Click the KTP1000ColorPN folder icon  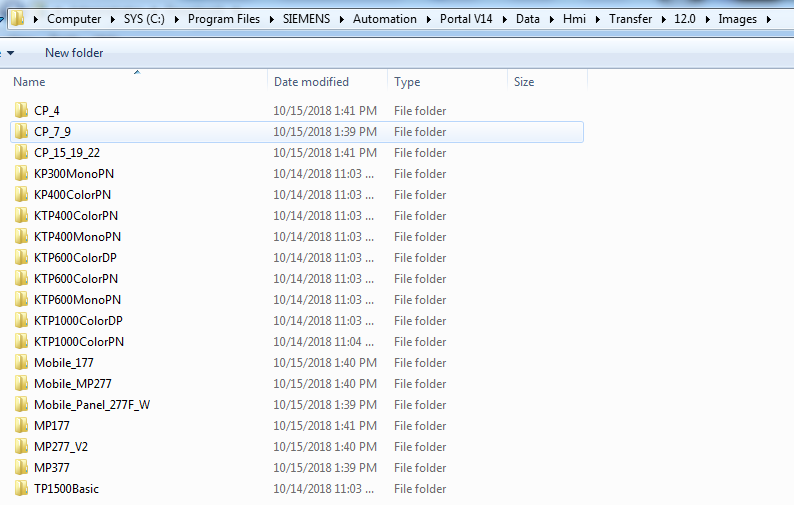click(x=21, y=341)
